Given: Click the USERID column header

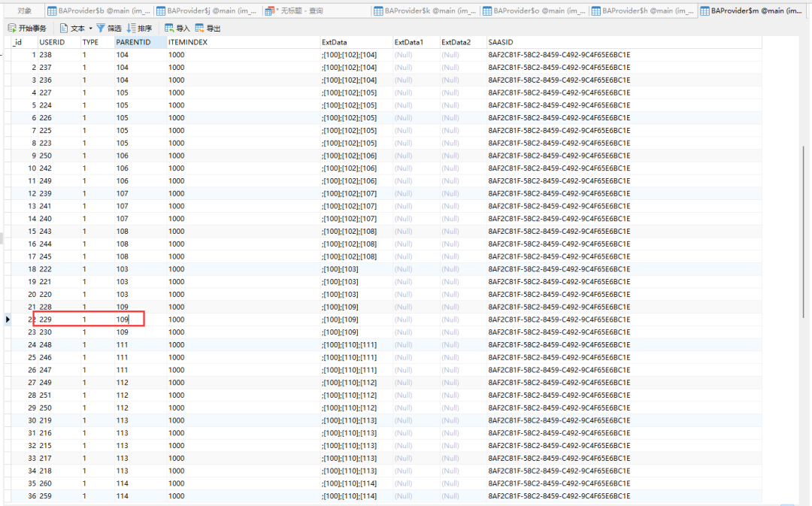Looking at the screenshot, I should pyautogui.click(x=59, y=42).
